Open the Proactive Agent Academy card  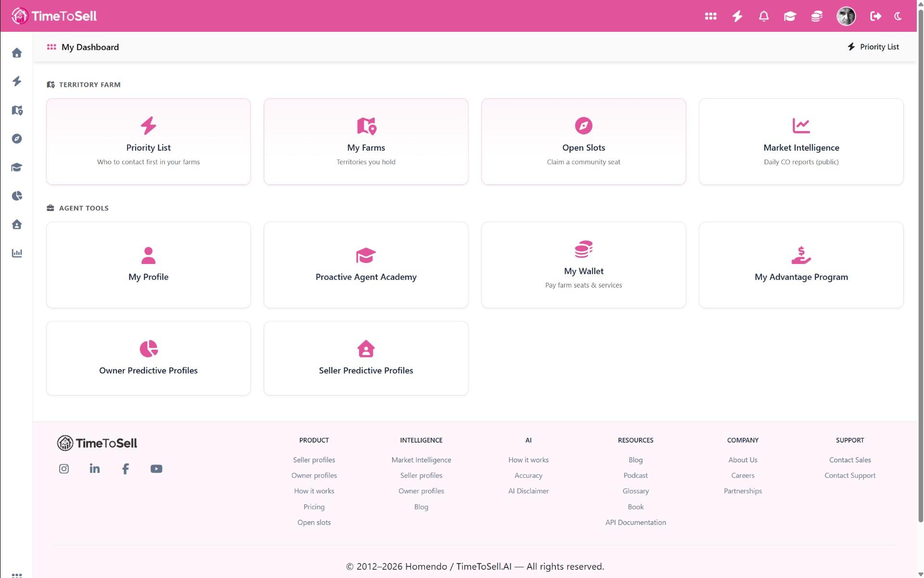pos(366,265)
